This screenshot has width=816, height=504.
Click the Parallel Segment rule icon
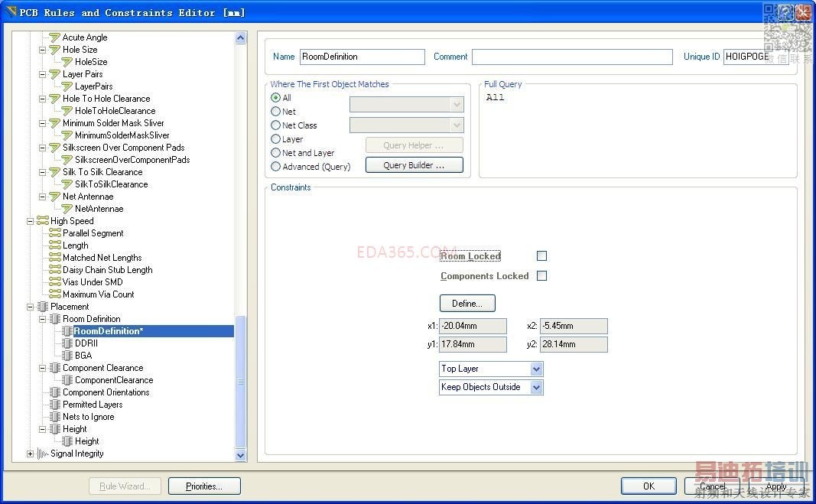point(54,233)
